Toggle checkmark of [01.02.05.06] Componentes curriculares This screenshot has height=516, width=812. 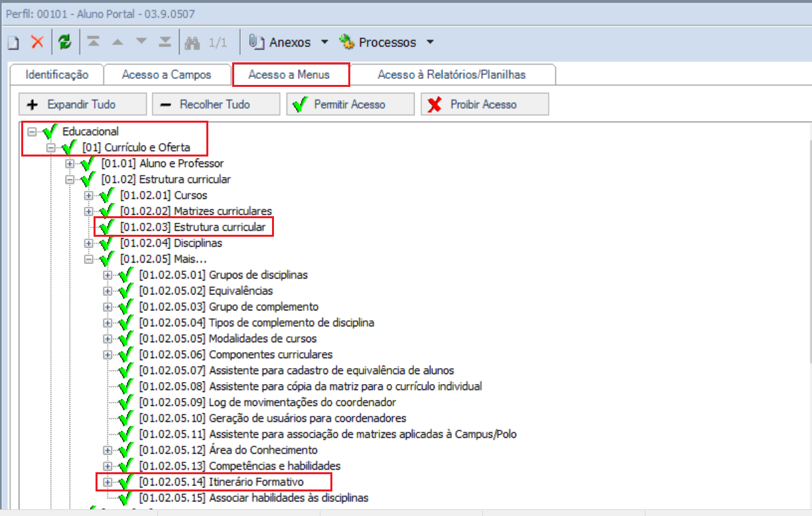pos(126,354)
